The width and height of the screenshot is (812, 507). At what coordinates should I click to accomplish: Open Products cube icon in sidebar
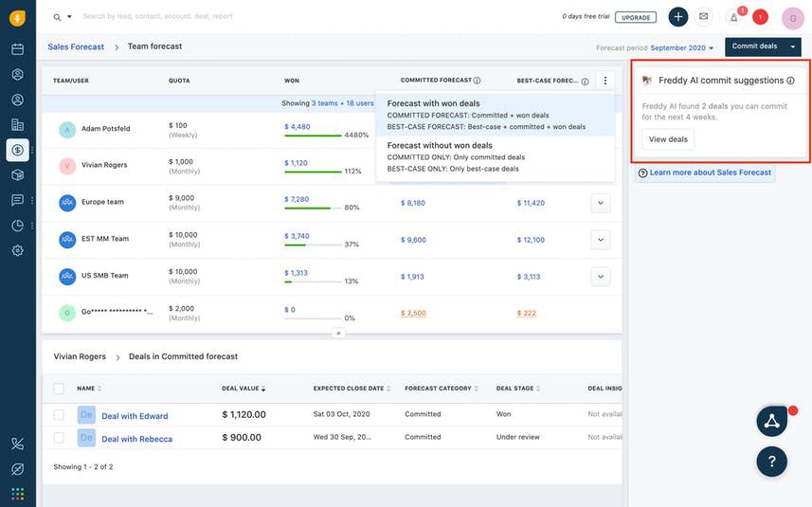click(x=18, y=175)
